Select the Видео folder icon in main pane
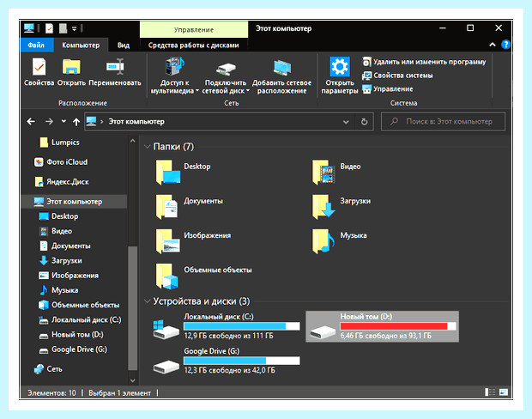 point(323,172)
